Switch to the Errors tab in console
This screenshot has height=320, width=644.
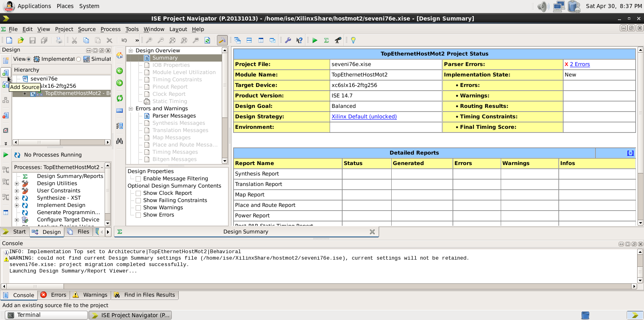54,295
